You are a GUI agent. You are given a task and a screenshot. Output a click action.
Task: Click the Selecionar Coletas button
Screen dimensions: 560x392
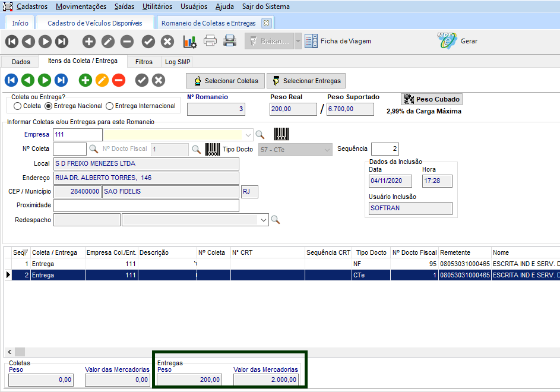coord(225,81)
